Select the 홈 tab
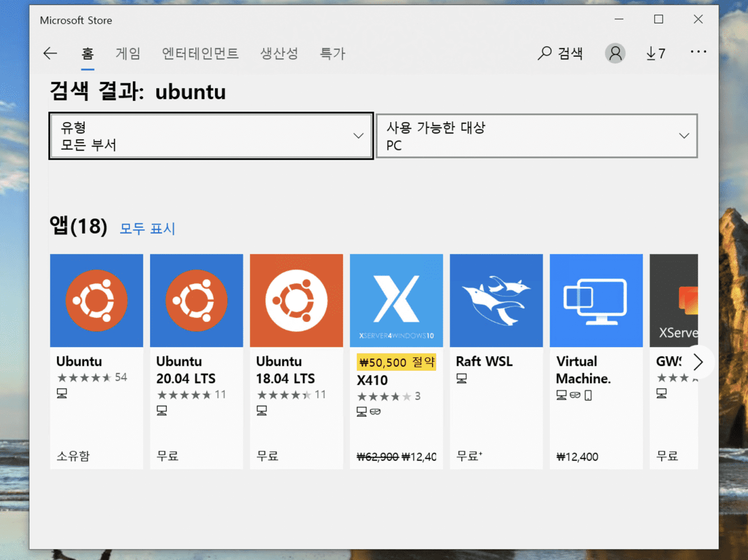Image resolution: width=748 pixels, height=560 pixels. [87, 54]
